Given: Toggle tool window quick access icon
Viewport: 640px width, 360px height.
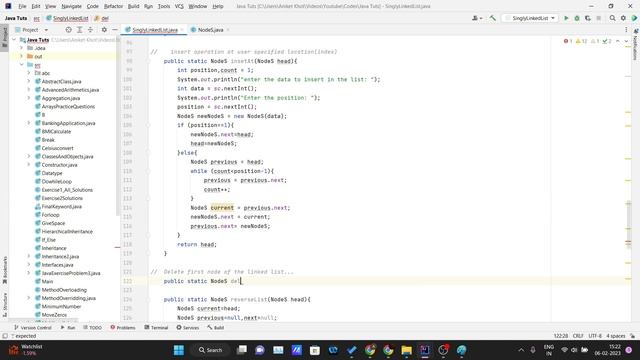Looking at the screenshot, I should coord(5,336).
